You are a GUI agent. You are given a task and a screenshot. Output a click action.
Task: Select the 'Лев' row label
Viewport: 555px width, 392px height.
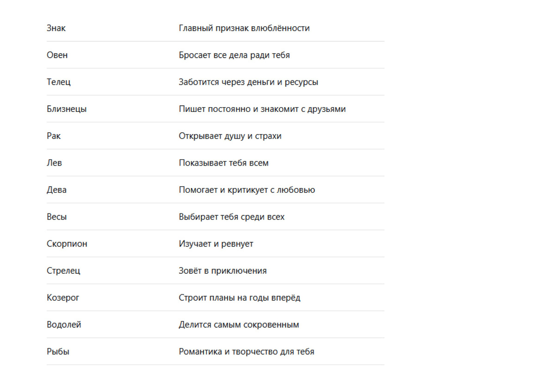(x=54, y=163)
